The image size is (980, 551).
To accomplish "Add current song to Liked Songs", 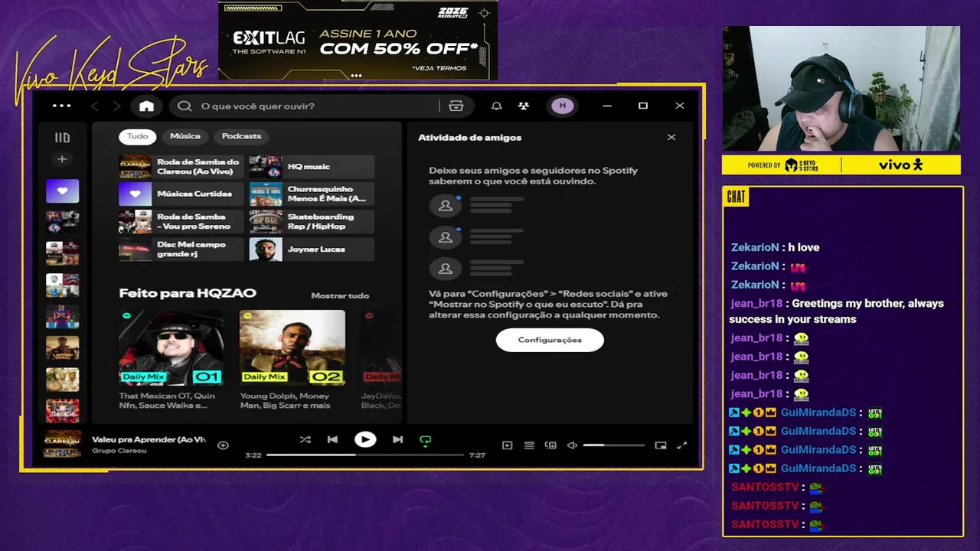I will (223, 445).
